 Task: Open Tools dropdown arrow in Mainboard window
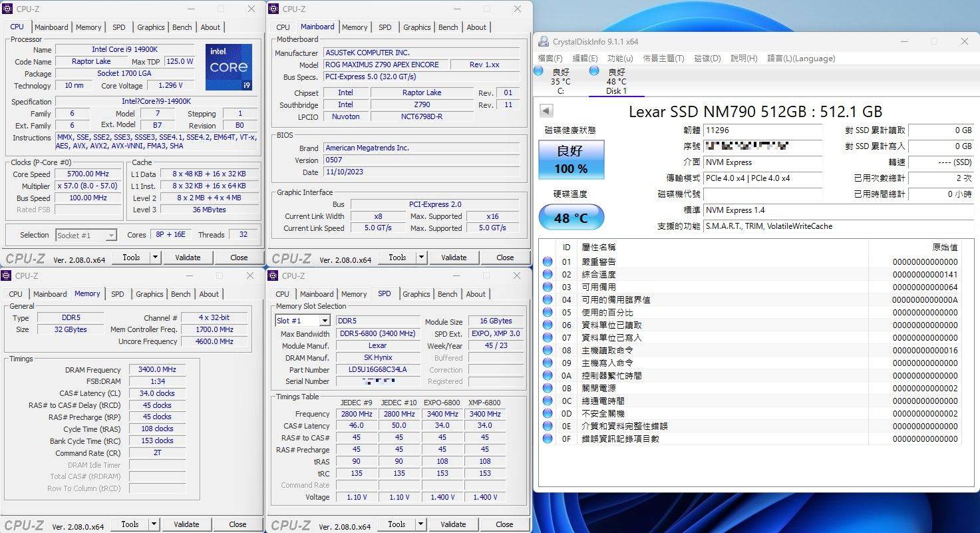[421, 258]
